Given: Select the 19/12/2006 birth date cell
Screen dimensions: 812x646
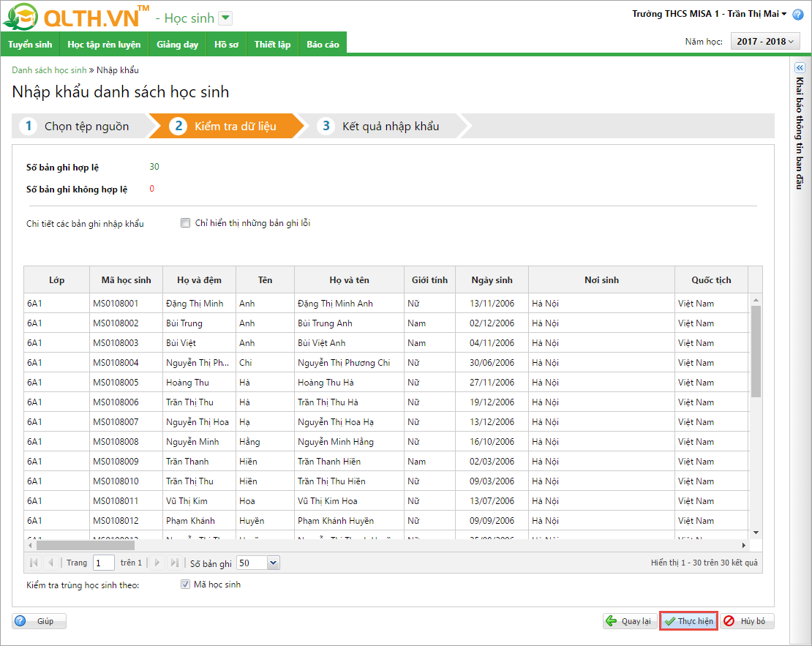Looking at the screenshot, I should click(492, 402).
